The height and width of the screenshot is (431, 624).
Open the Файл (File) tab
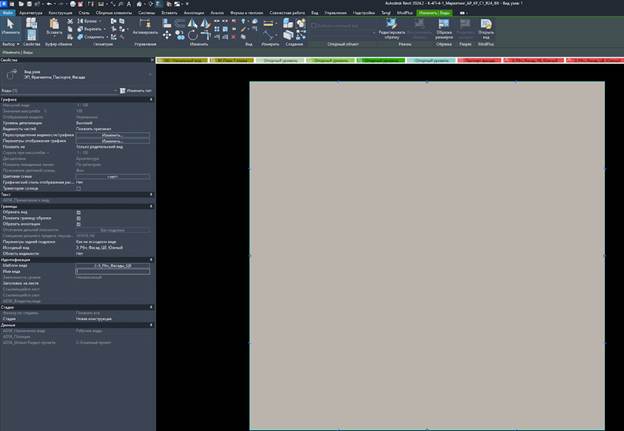pyautogui.click(x=7, y=13)
